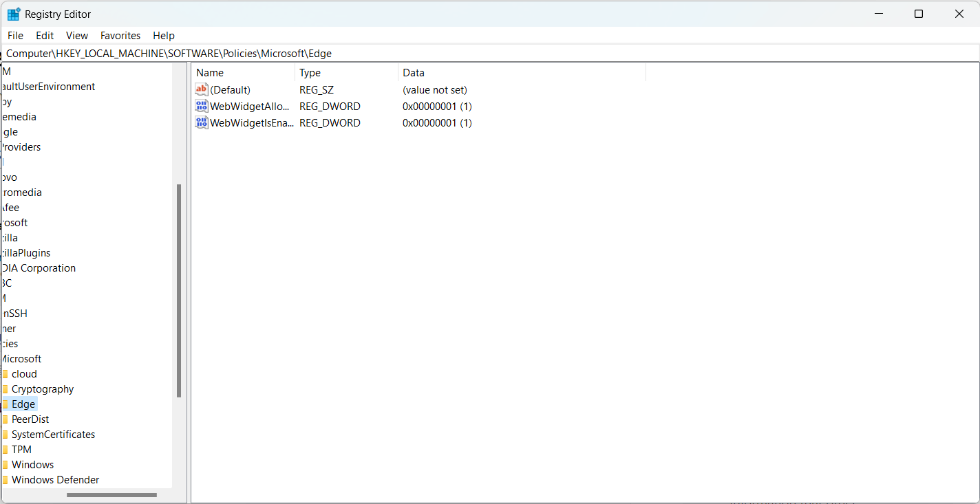Select the SystemCertificates folder icon
Image resolution: width=980 pixels, height=504 pixels.
tap(4, 435)
